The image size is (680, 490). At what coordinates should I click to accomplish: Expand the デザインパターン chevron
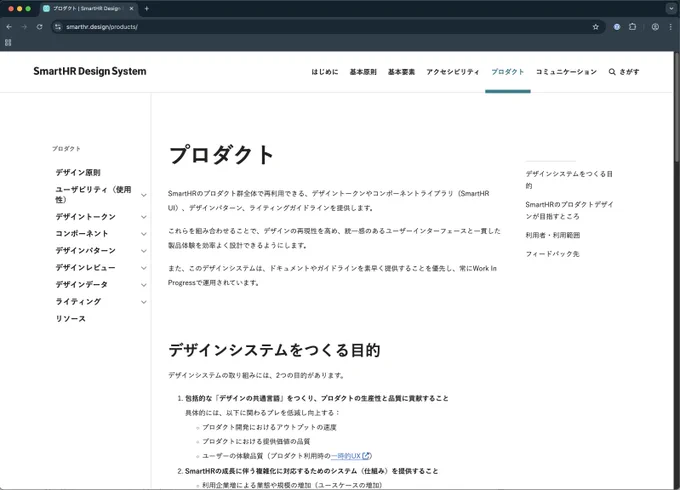[144, 251]
